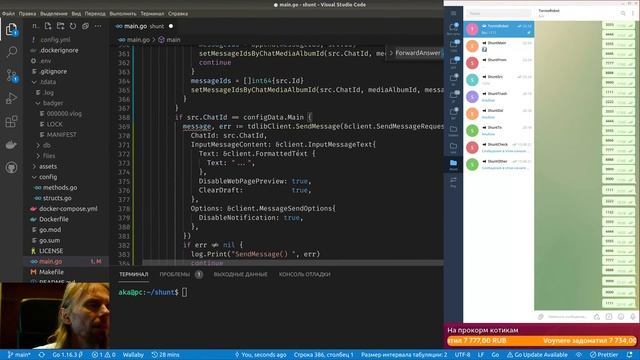Switch to КОНСОЛЬ ОТЛАДКИ panel tab
Viewport: 640px width, 360px height.
(304, 274)
